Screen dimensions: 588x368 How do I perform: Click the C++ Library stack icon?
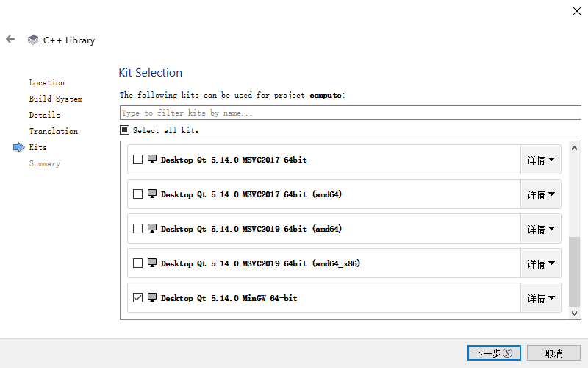coord(33,40)
